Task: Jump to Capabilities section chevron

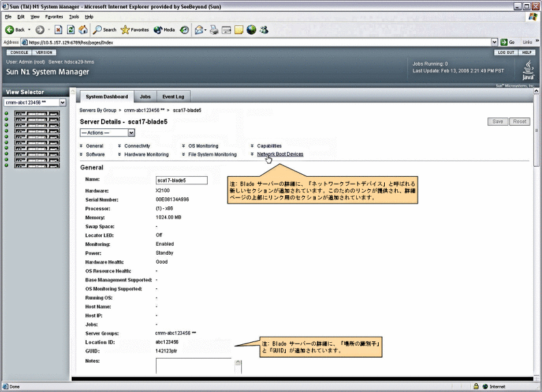Action: pyautogui.click(x=252, y=145)
